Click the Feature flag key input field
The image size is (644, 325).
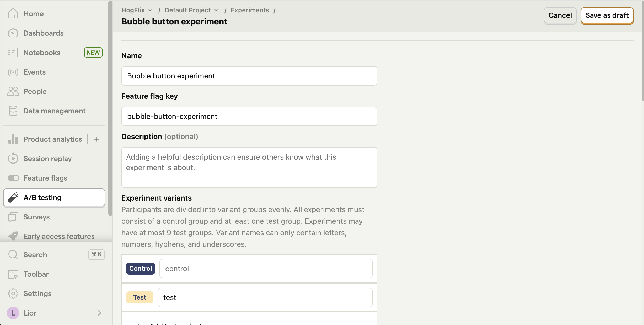coord(249,116)
